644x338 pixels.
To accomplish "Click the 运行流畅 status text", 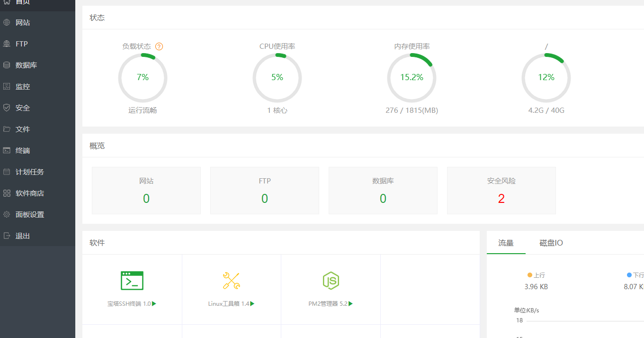I will coord(143,110).
